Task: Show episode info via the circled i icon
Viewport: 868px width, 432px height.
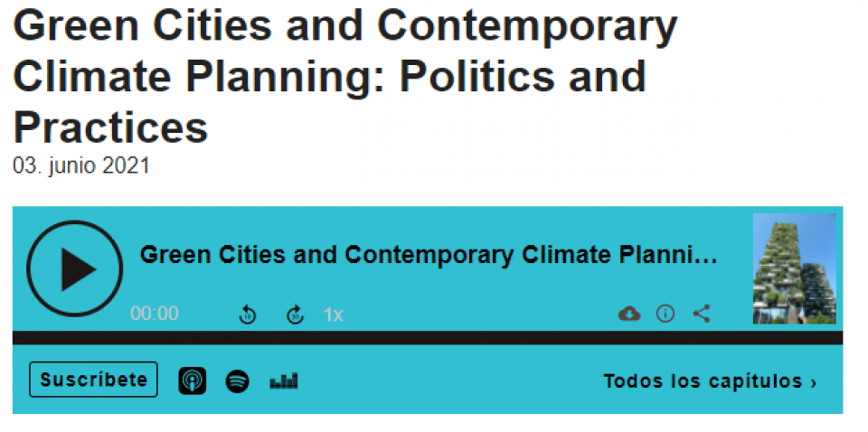Action: pos(665,315)
